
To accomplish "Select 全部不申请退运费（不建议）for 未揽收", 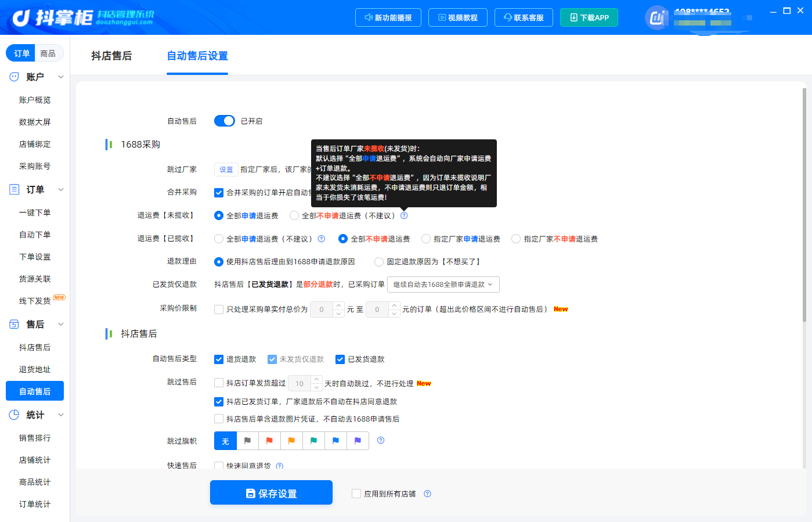I will coord(294,215).
